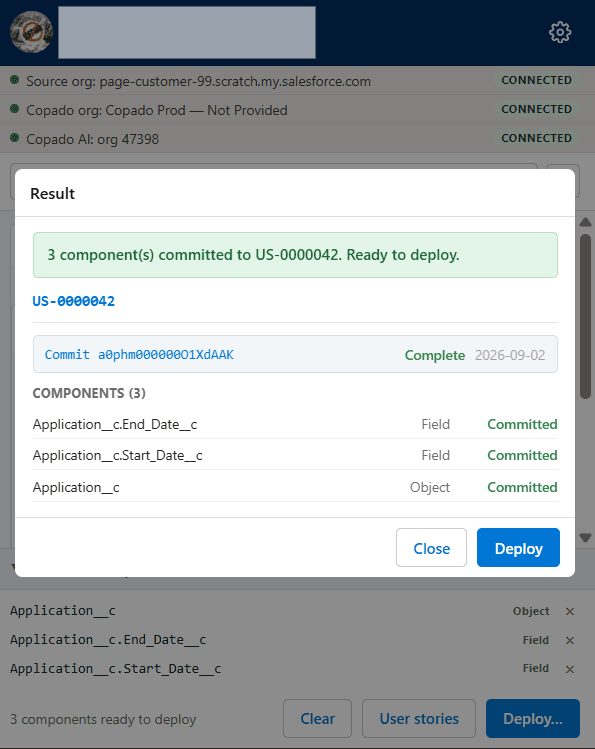
Task: Click Copado AI: org 47398 text
Action: pos(92,139)
